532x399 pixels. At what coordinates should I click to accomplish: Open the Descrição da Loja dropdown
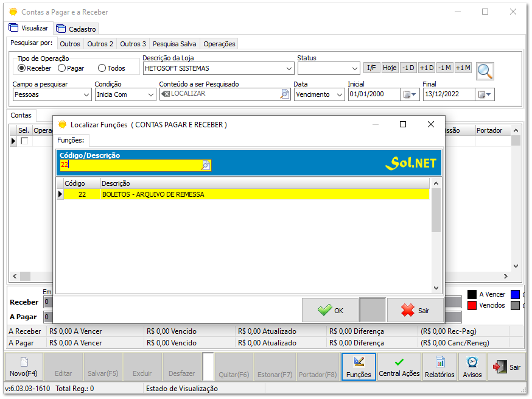(x=287, y=68)
